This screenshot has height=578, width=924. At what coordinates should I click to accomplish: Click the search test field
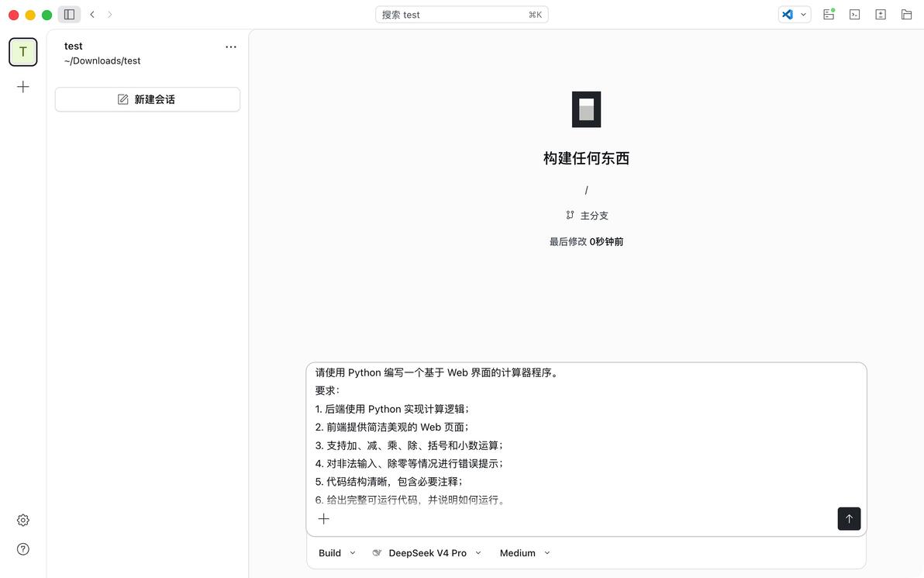pyautogui.click(x=461, y=15)
